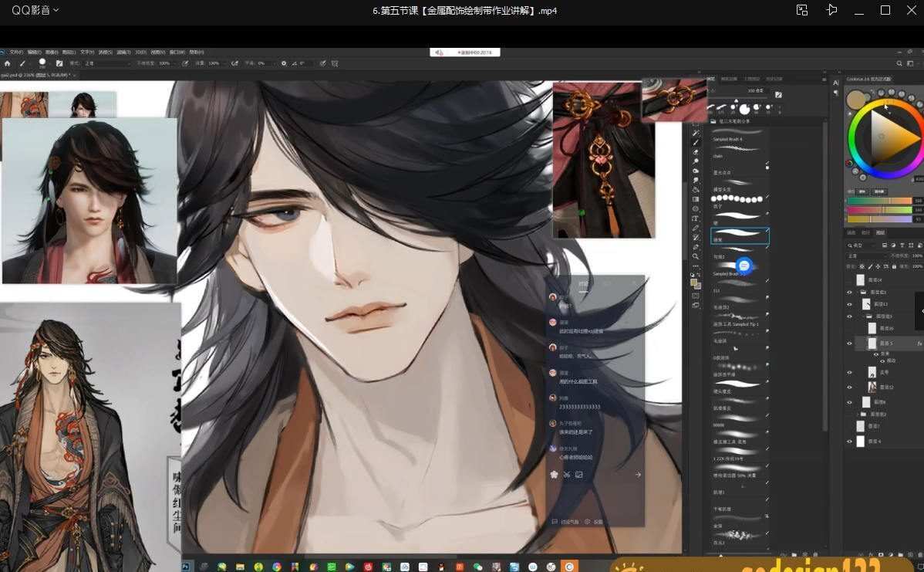Select the Zoom magnifier tool in toolbox
This screenshot has height=572, width=924.
click(x=696, y=256)
